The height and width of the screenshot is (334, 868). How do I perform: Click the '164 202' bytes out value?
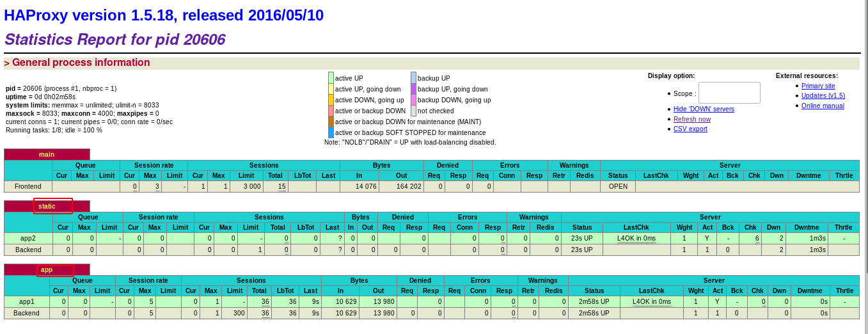click(407, 186)
